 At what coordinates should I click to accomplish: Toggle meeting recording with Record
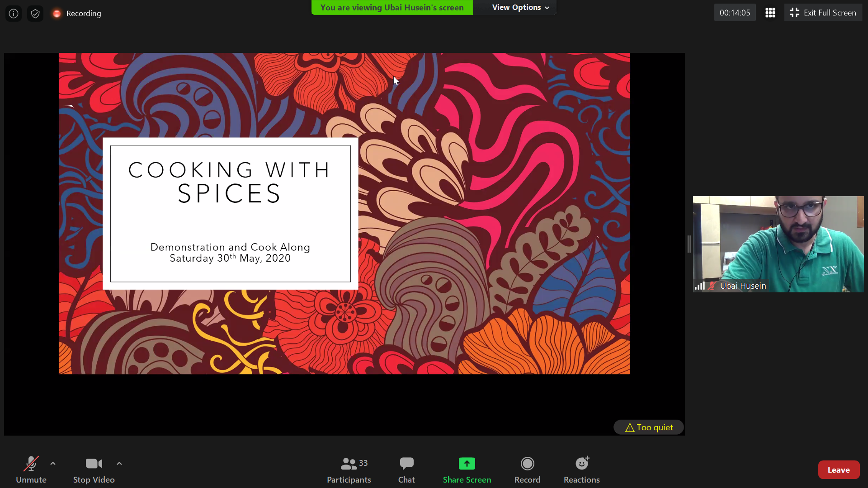527,470
